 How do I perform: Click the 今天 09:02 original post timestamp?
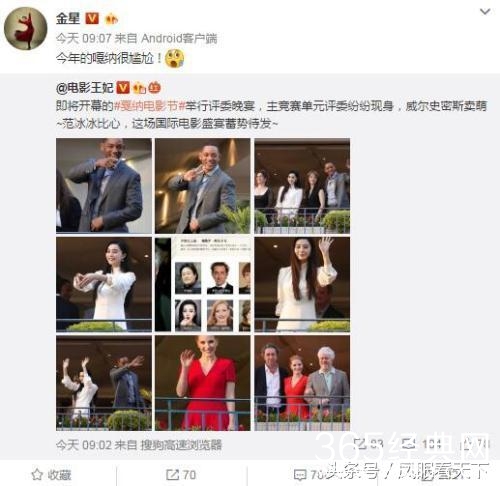pyautogui.click(x=83, y=445)
